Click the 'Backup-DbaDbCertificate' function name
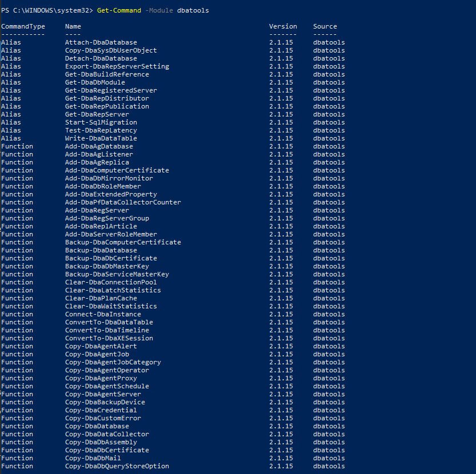Viewport: 476px width, 474px height. coord(111,258)
